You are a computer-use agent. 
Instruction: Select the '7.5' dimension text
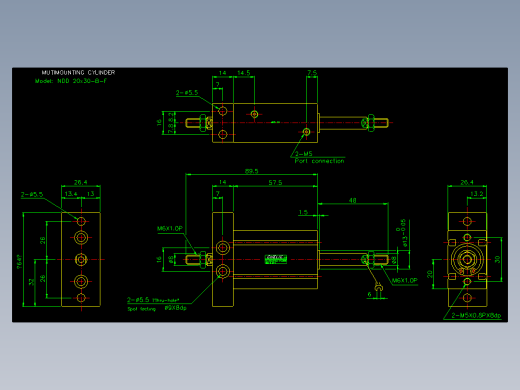coord(312,72)
